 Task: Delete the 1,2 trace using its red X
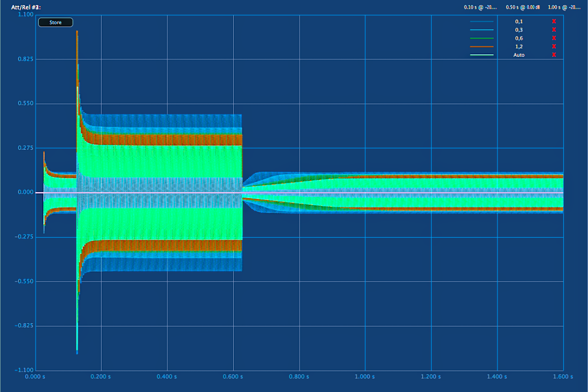tap(554, 47)
